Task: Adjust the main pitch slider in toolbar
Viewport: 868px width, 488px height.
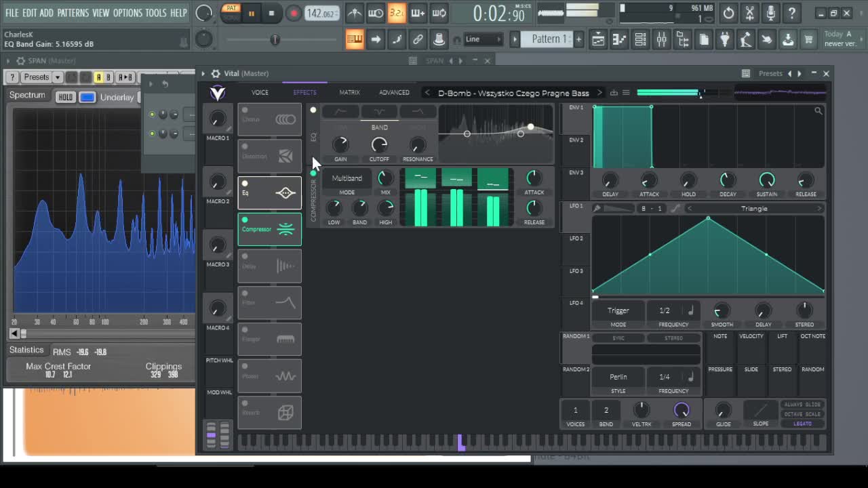Action: point(275,40)
